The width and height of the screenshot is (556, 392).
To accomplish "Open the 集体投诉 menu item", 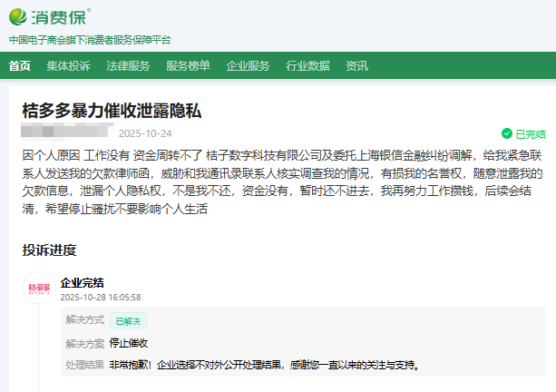I will pyautogui.click(x=69, y=65).
